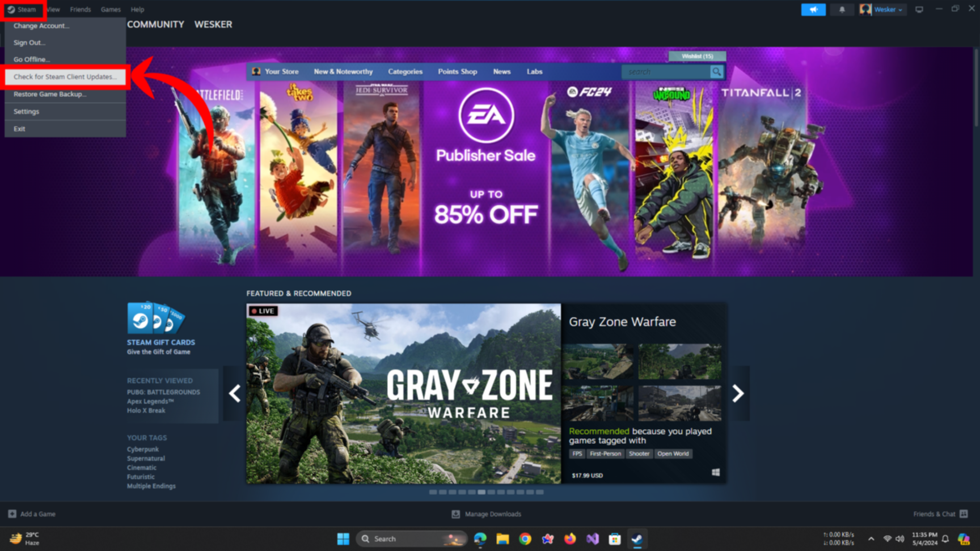Viewport: 980px width, 551px height.
Task: Click the blue megaphone announcements icon
Action: point(813,10)
